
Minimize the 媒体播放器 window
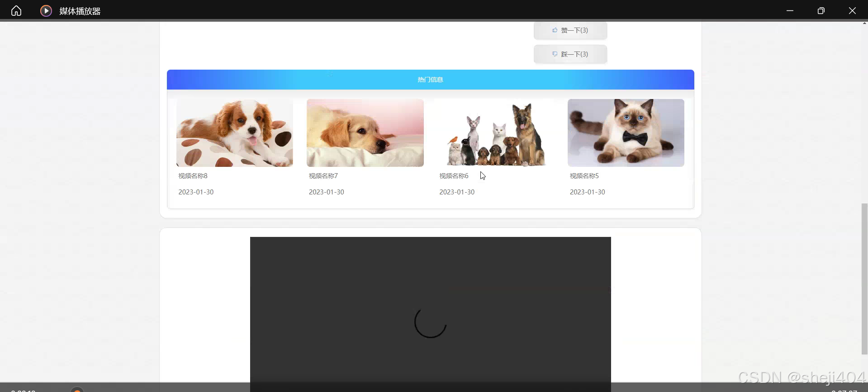coord(790,10)
